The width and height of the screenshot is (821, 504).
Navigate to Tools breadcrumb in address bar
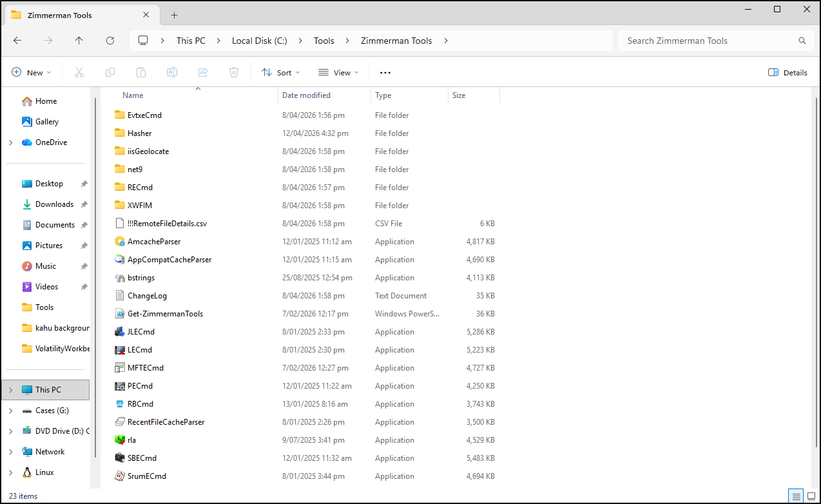point(324,41)
